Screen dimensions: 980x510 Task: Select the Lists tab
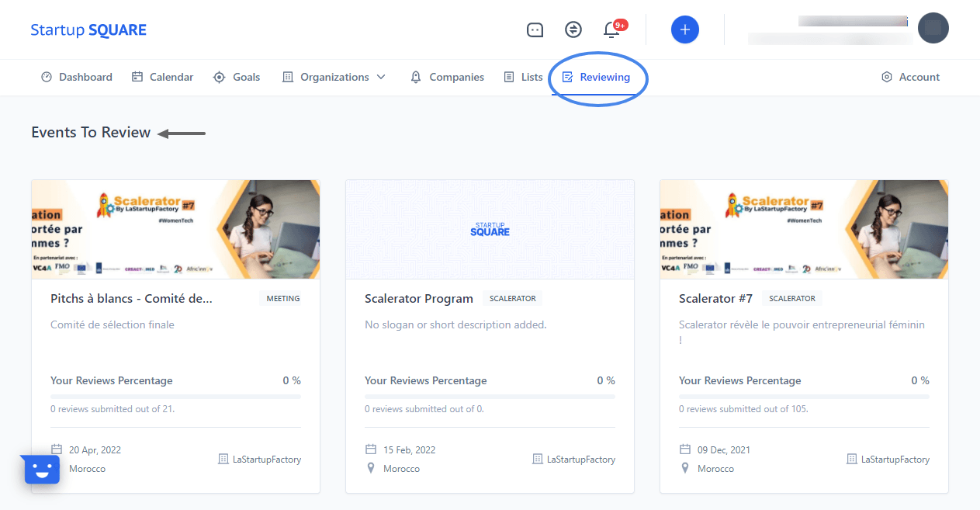[x=523, y=77]
